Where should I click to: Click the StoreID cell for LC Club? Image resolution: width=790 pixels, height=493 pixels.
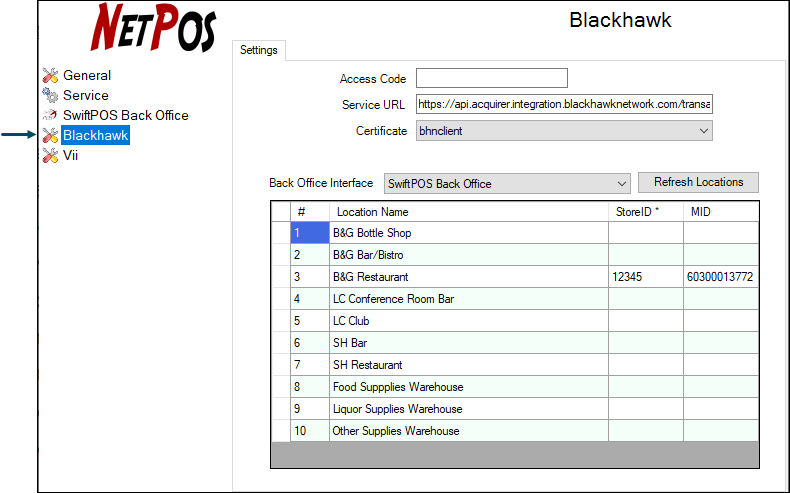click(646, 321)
